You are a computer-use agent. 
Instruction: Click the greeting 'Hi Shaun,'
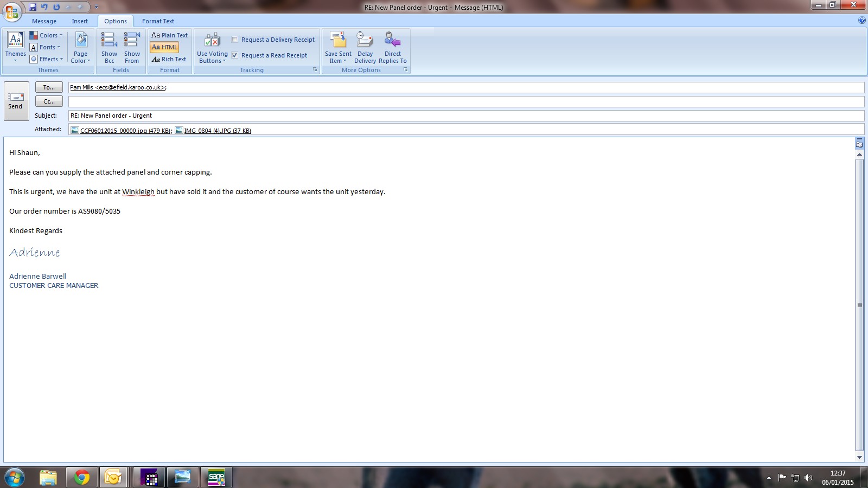tap(24, 153)
